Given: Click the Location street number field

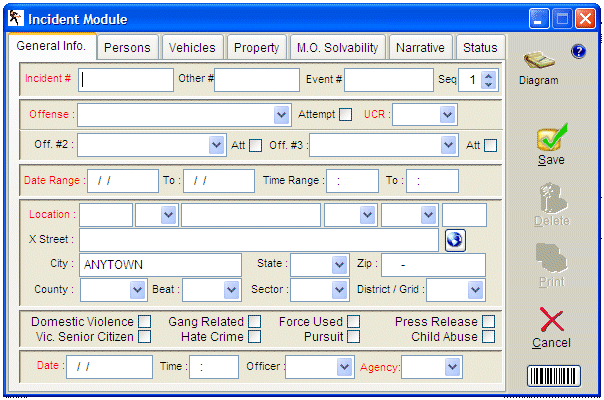Looking at the screenshot, I should coord(106,215).
